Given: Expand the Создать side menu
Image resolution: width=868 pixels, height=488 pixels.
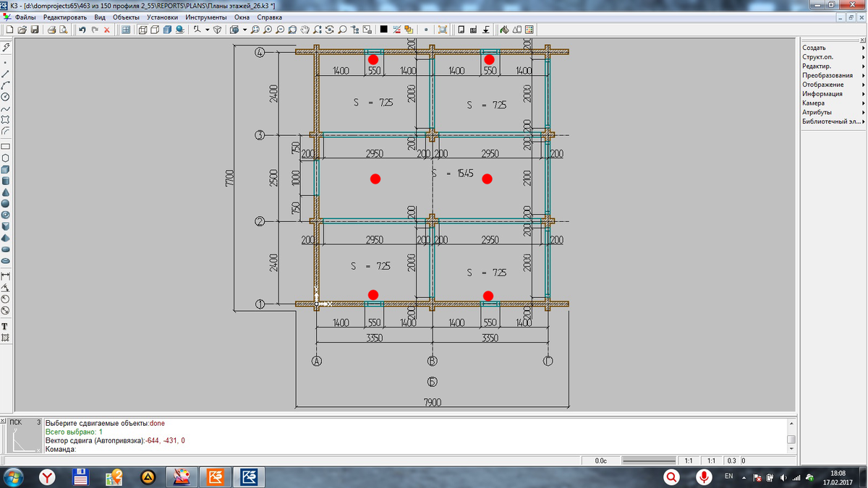Looking at the screenshot, I should pos(833,48).
